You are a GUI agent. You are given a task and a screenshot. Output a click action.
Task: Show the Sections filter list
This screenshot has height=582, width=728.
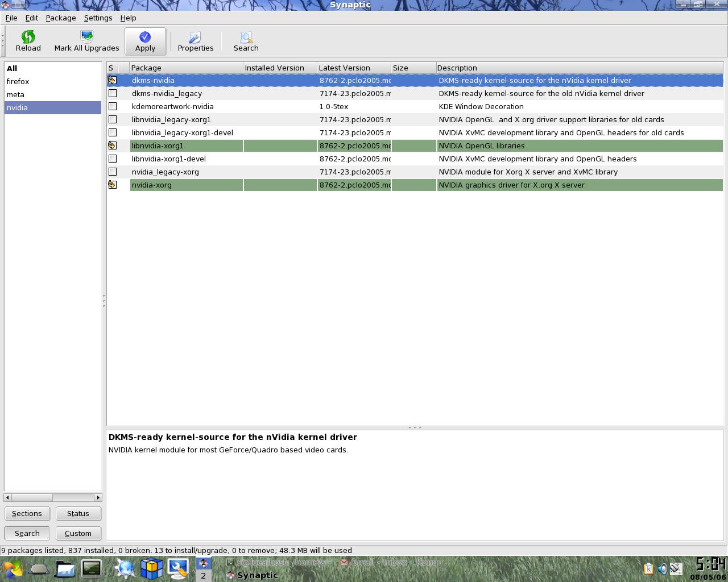tap(27, 513)
